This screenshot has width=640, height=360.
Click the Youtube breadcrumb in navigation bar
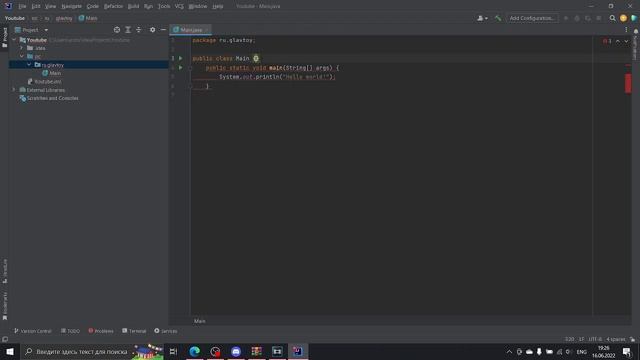[15, 18]
